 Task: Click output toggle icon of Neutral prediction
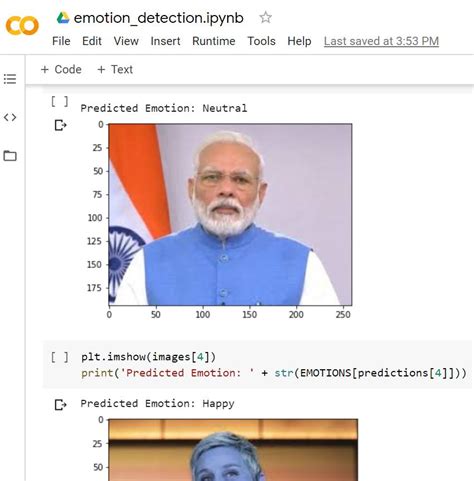(x=60, y=125)
